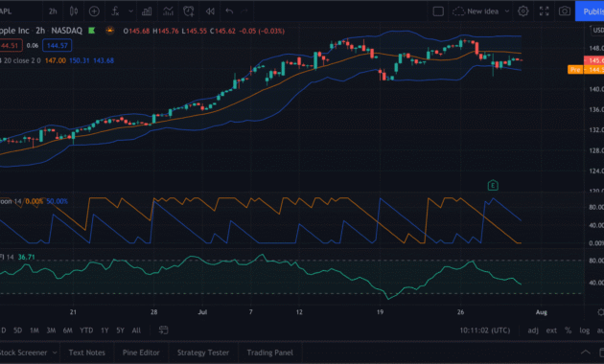
Task: Click the MFI 14 value 36.71 legend
Action: click(x=26, y=257)
